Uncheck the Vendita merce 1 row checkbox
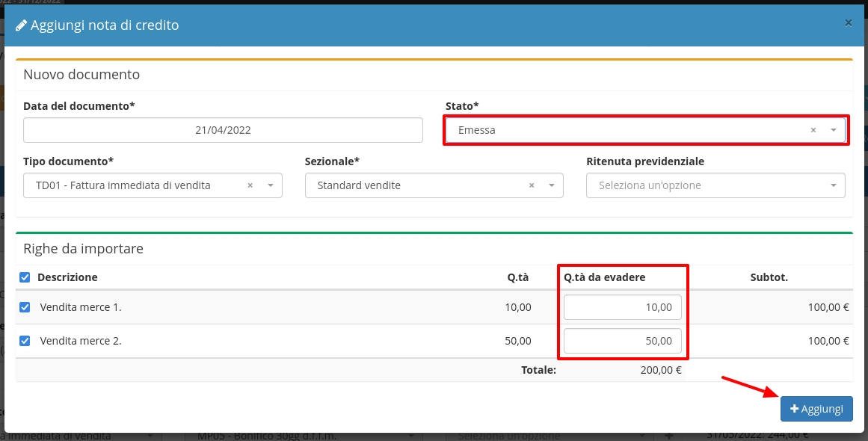The height and width of the screenshot is (441, 868). (x=25, y=307)
